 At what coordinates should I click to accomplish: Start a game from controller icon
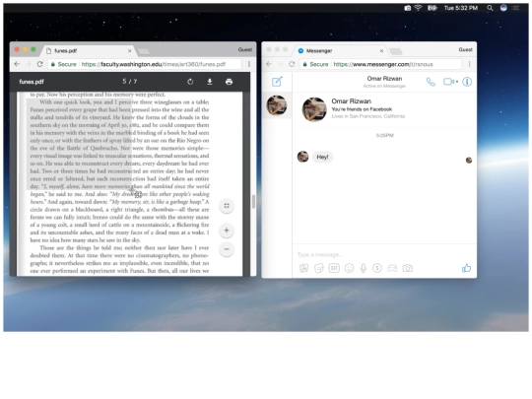(x=392, y=268)
